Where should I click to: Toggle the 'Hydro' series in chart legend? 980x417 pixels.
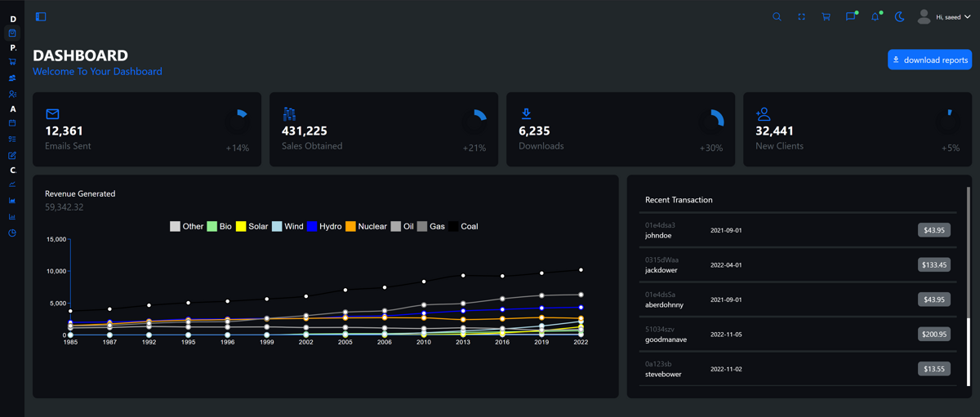tap(324, 226)
